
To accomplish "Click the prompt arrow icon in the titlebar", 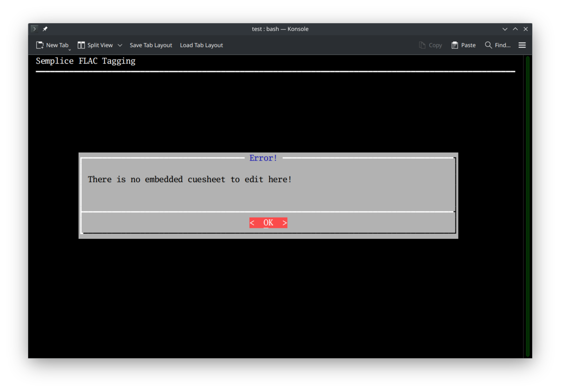I will tap(34, 29).
